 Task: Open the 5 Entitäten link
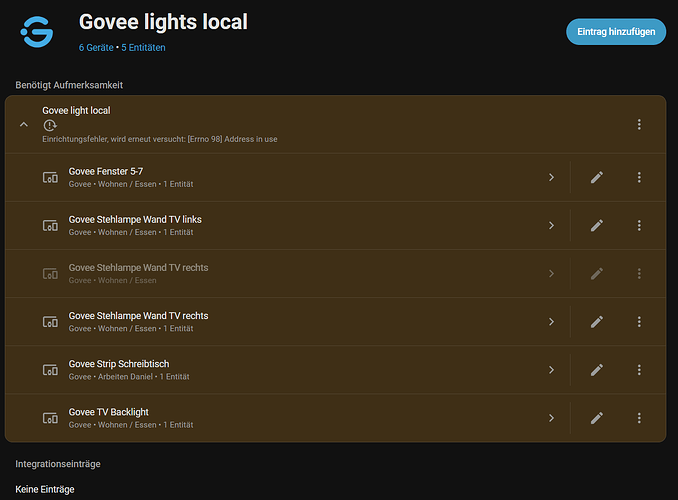click(143, 48)
